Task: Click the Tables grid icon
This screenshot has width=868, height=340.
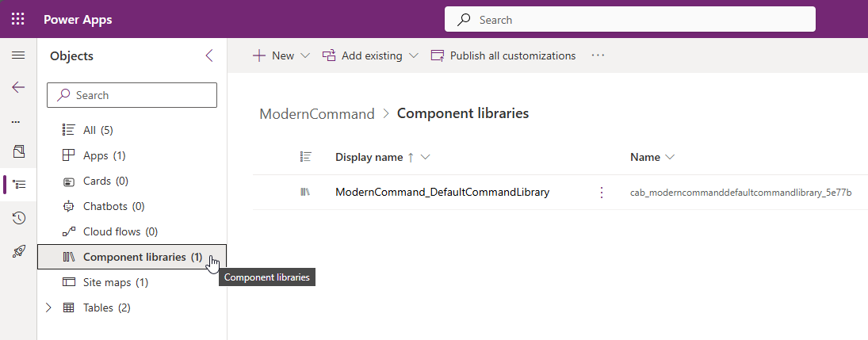Action: pyautogui.click(x=69, y=308)
